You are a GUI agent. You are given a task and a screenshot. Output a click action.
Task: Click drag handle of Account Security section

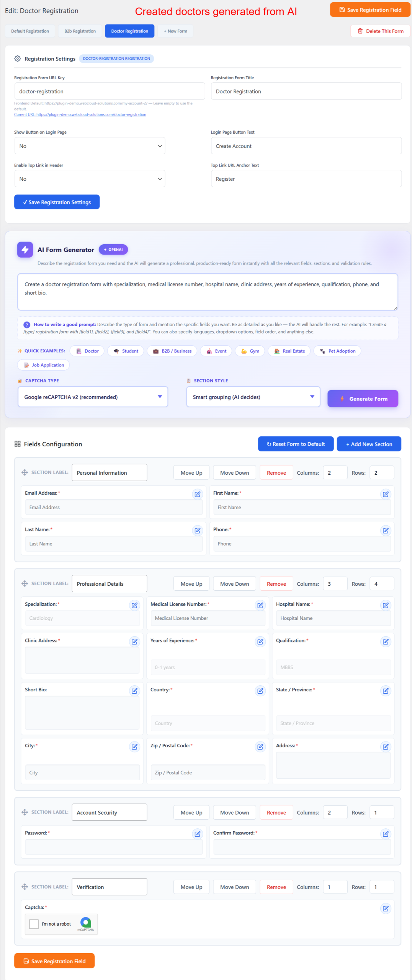point(25,812)
